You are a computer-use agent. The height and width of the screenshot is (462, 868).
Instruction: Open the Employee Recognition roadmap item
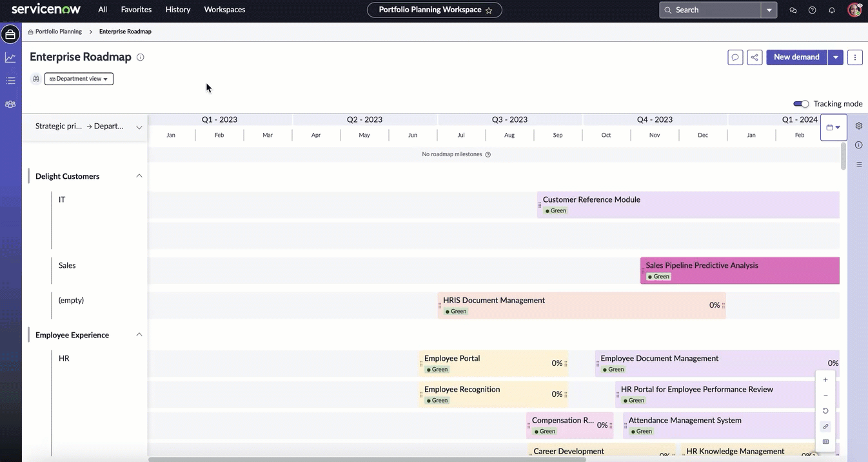493,394
